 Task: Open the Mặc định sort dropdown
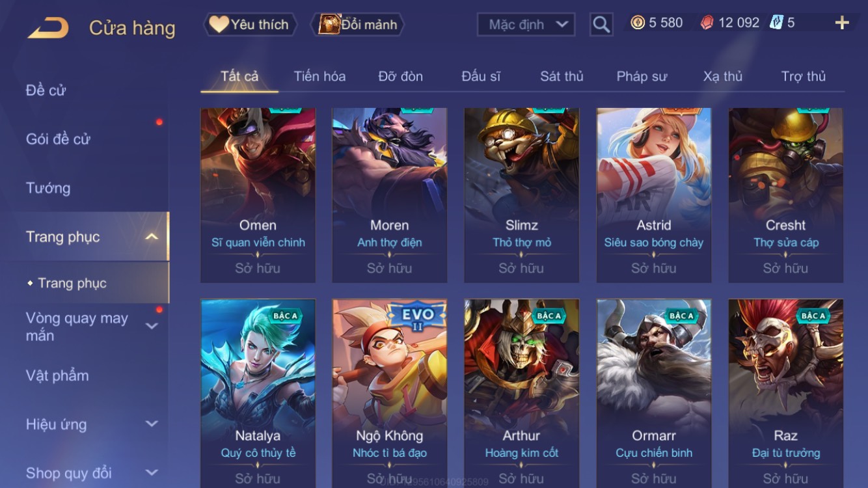pyautogui.click(x=526, y=25)
